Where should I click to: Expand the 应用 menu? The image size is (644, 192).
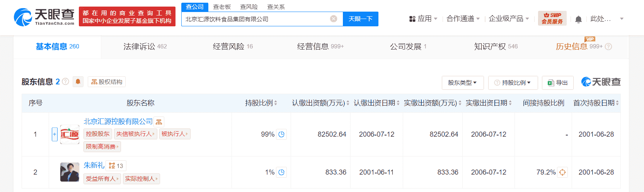(423, 19)
